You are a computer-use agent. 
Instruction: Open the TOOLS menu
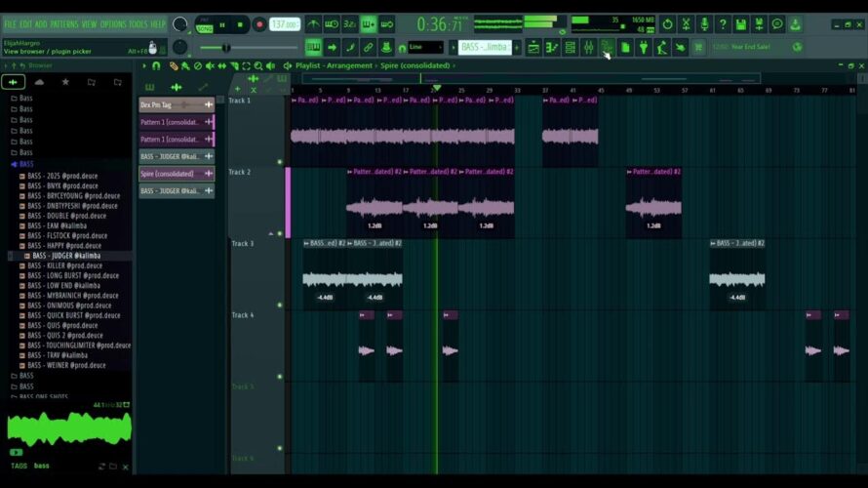pyautogui.click(x=138, y=24)
